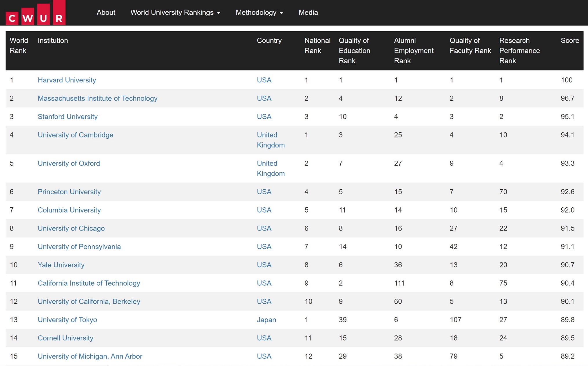Go to the Media page

308,12
